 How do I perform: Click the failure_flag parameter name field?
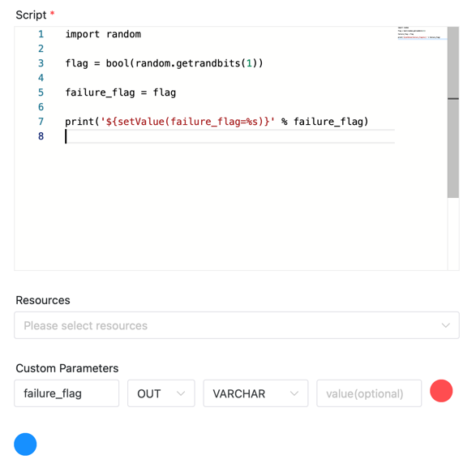pos(66,393)
